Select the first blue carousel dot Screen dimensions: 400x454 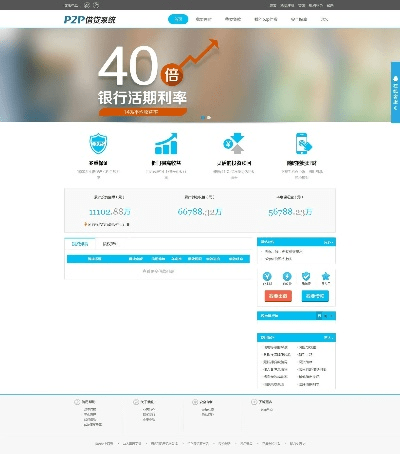coord(203,117)
